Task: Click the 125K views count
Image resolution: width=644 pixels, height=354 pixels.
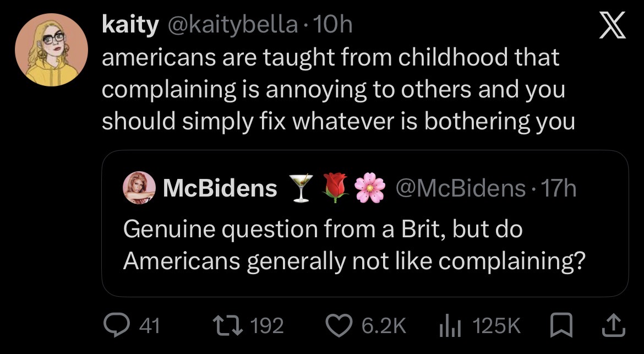Action: click(496, 326)
